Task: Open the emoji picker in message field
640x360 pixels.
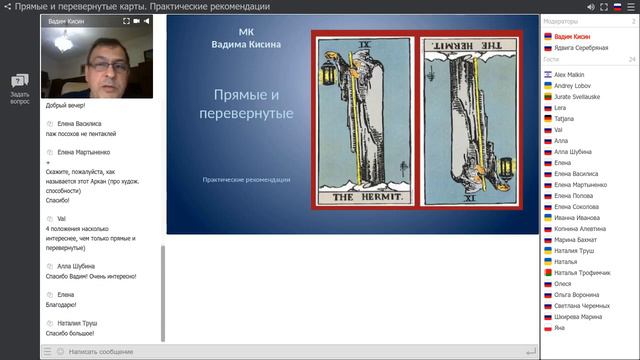Action: tap(60, 351)
